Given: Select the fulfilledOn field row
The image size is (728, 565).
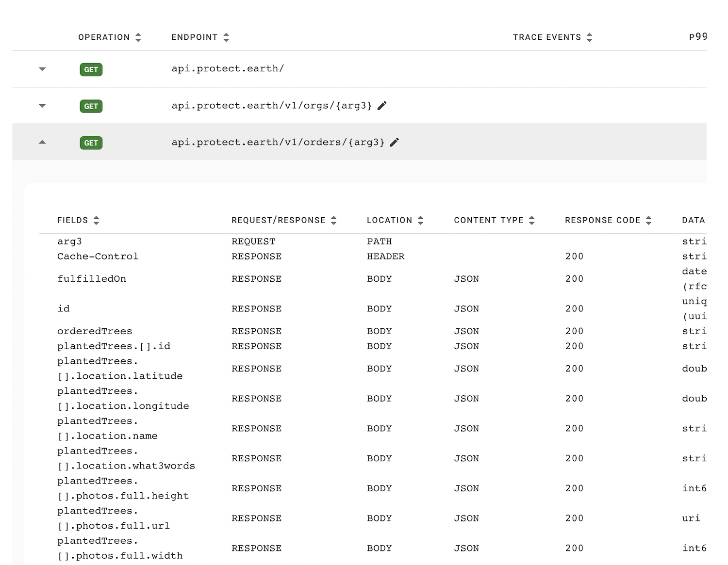Looking at the screenshot, I should coord(92,278).
